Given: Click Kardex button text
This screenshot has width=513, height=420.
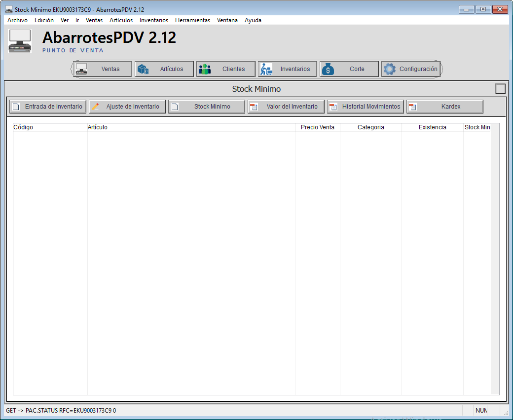Looking at the screenshot, I should click(x=451, y=107).
